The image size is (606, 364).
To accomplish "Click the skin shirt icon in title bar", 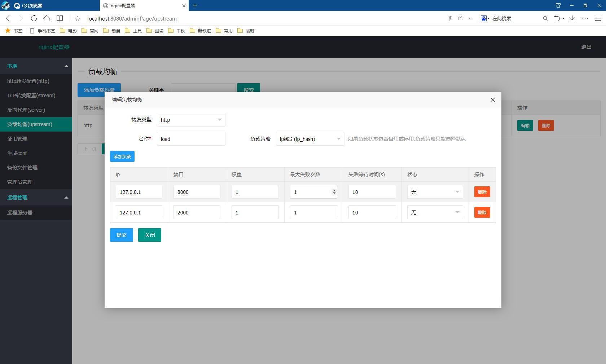I will click(x=558, y=5).
